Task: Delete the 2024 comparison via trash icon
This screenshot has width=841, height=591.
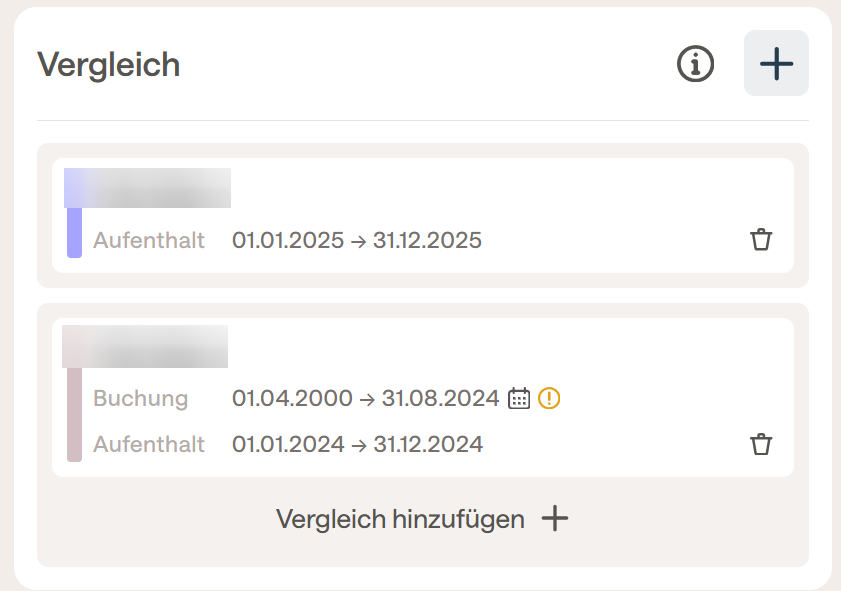Action: [x=761, y=444]
